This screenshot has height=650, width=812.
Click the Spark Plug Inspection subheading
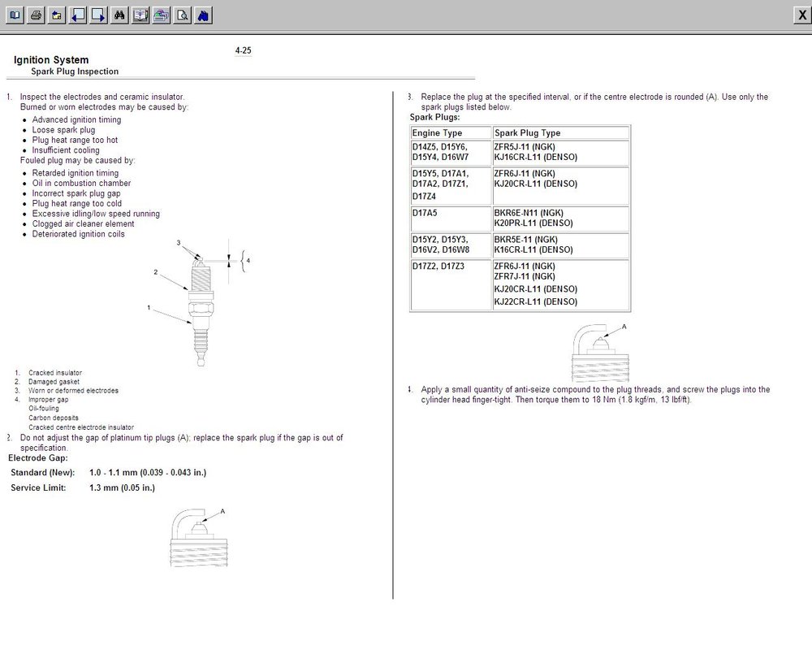(x=75, y=71)
